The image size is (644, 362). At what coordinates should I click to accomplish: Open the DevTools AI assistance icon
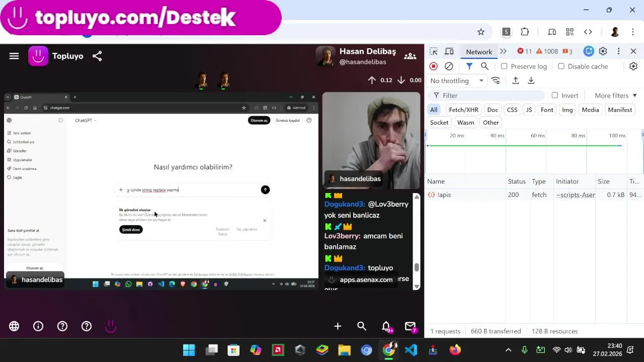[589, 51]
